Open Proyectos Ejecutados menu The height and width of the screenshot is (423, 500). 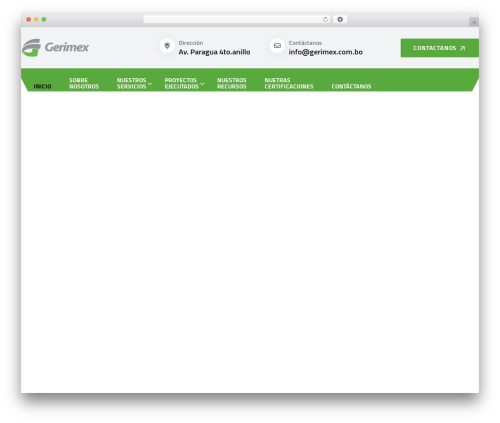click(181, 83)
